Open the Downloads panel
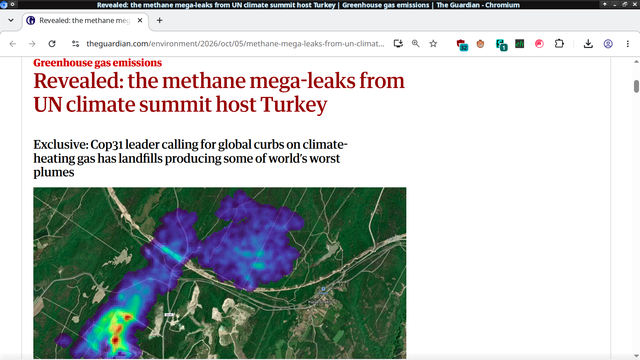 (588, 44)
